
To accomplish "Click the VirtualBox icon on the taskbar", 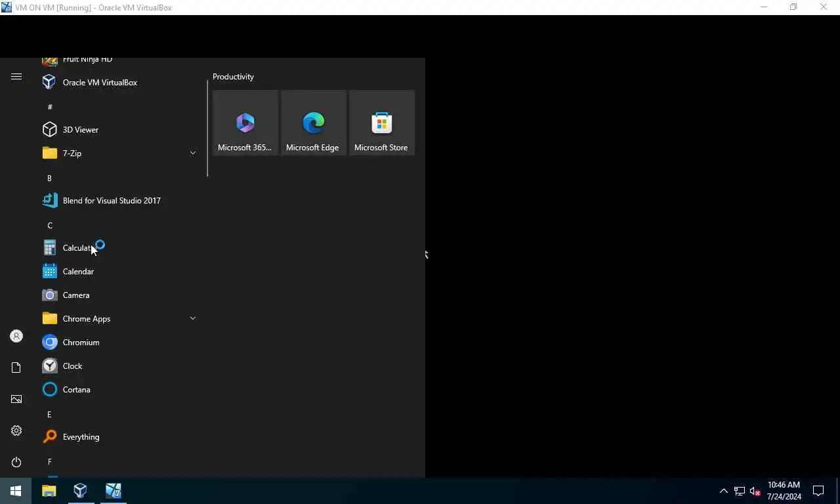I will click(81, 491).
